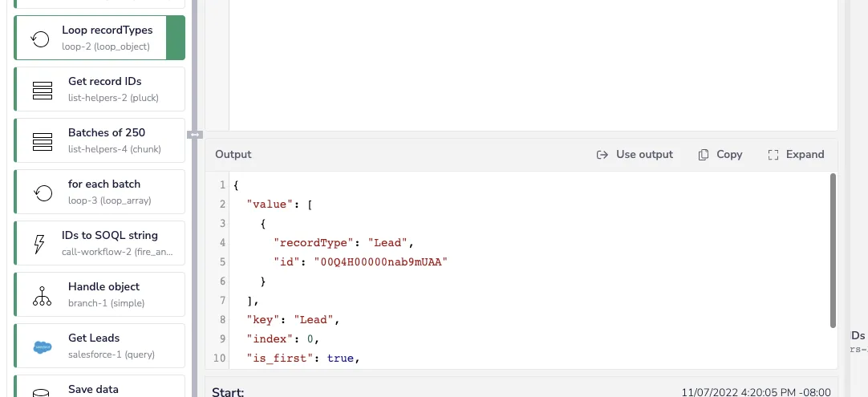
Task: Click the Expand button label
Action: point(805,155)
